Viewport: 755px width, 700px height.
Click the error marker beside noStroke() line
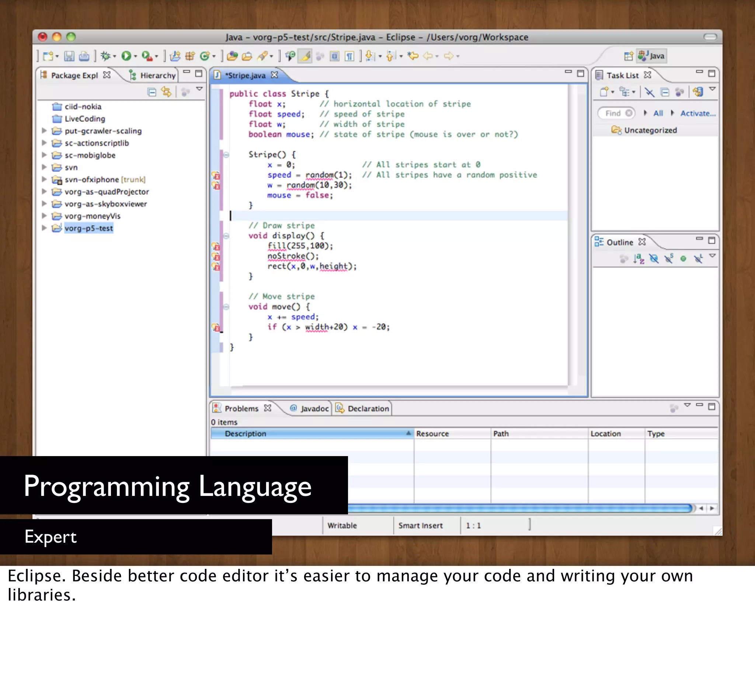coord(216,257)
